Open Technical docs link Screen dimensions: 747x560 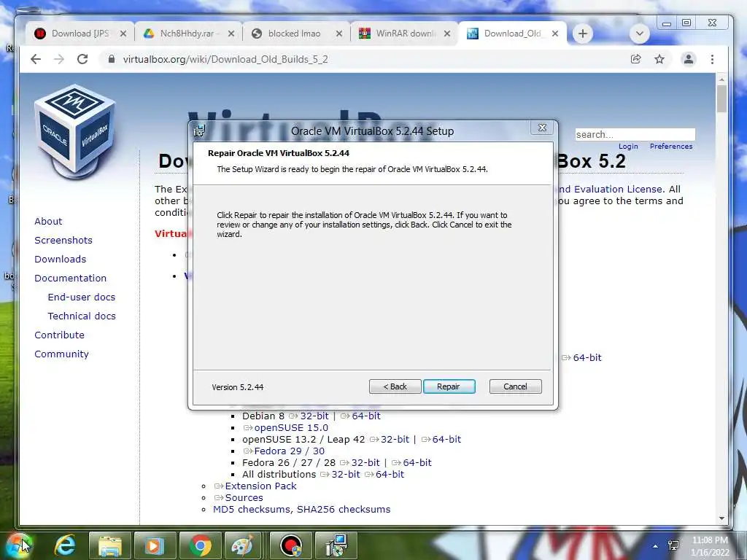click(x=82, y=316)
